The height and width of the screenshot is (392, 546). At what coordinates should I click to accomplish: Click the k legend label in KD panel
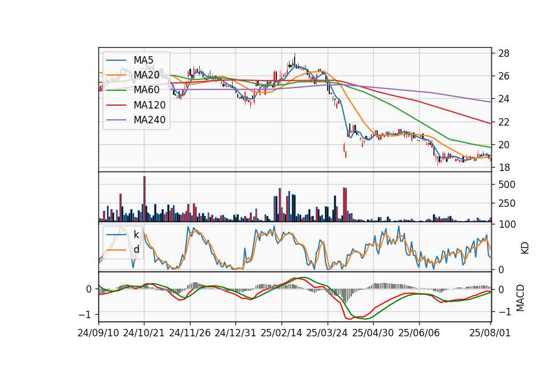[x=136, y=235]
